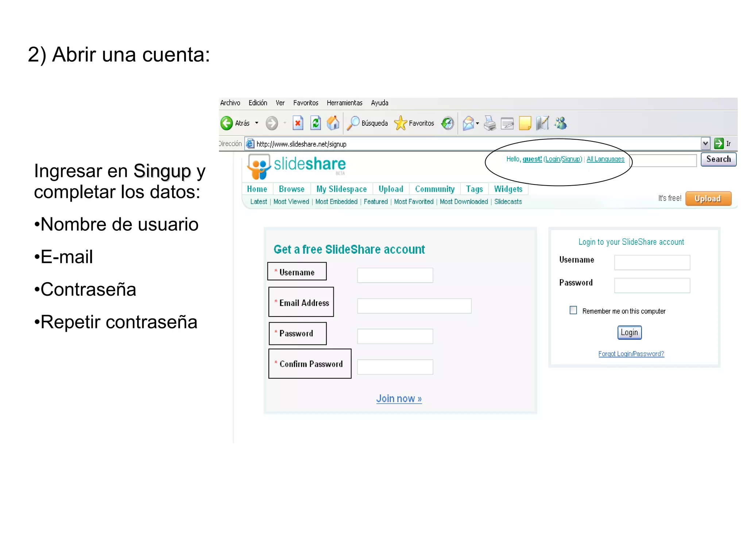Open the address bar dropdown arrow
747x560 pixels.
coord(705,144)
